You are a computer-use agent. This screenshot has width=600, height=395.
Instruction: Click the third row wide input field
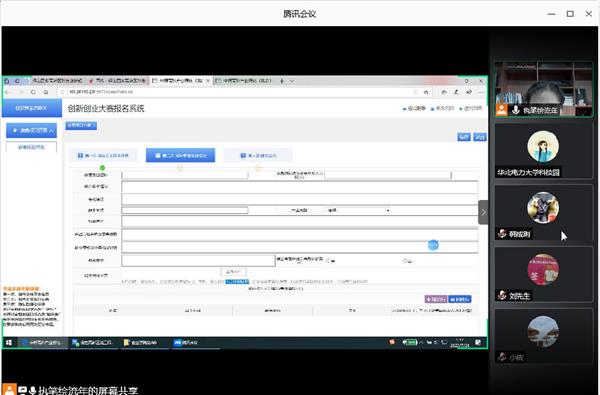point(300,199)
